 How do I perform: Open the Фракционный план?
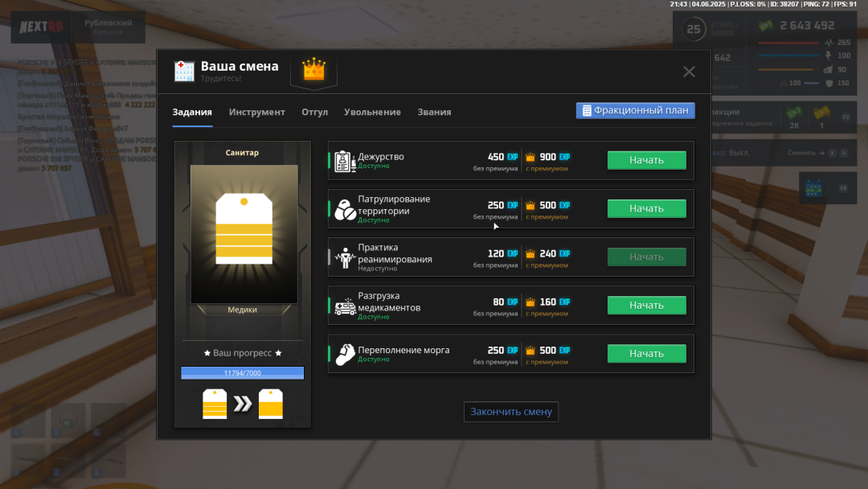pos(635,110)
